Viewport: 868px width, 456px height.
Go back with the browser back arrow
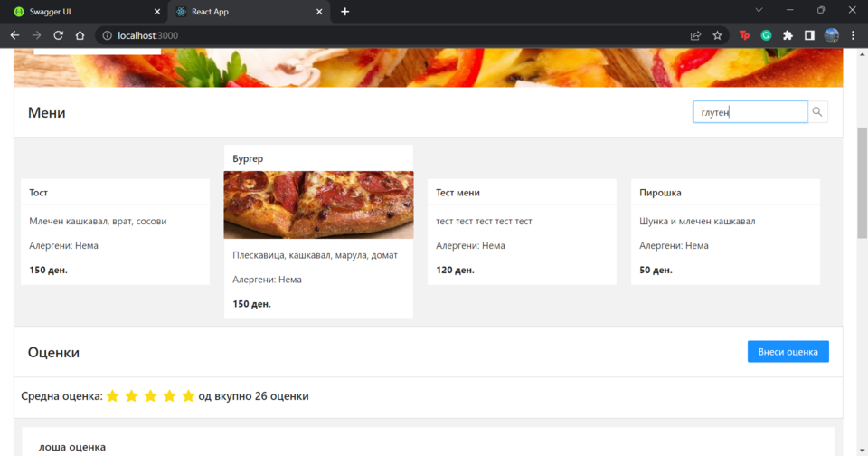(14, 35)
